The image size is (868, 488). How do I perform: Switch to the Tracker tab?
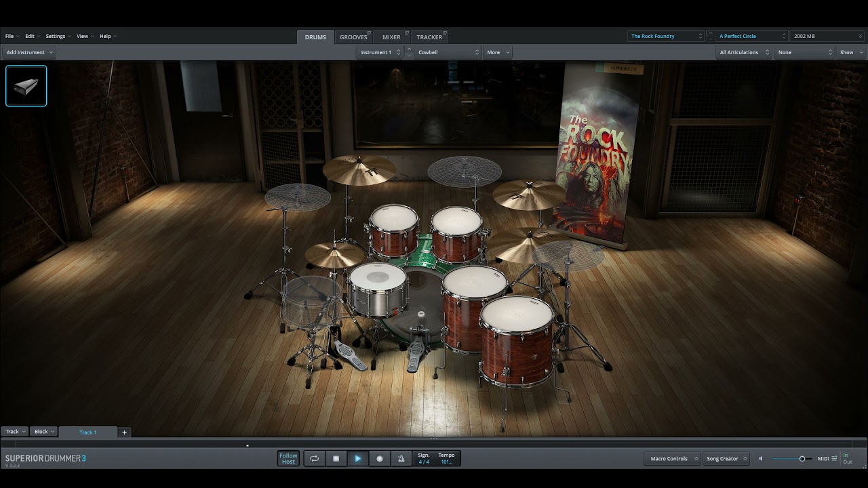429,37
